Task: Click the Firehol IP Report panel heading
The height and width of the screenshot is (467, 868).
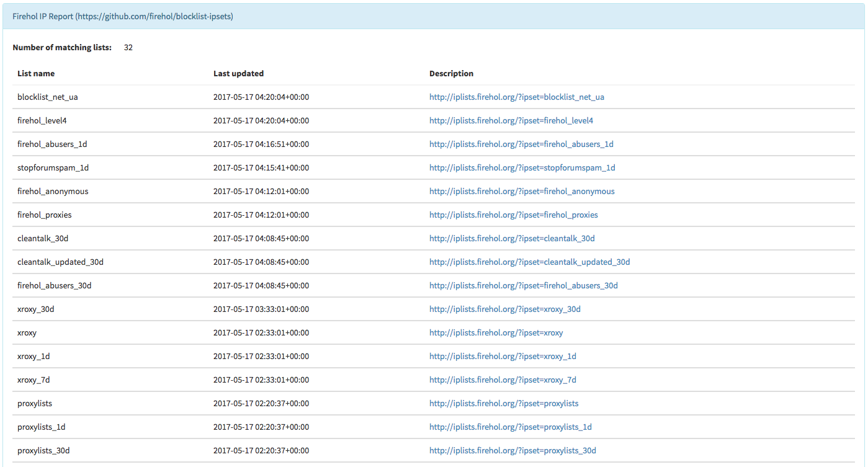Action: [x=123, y=16]
